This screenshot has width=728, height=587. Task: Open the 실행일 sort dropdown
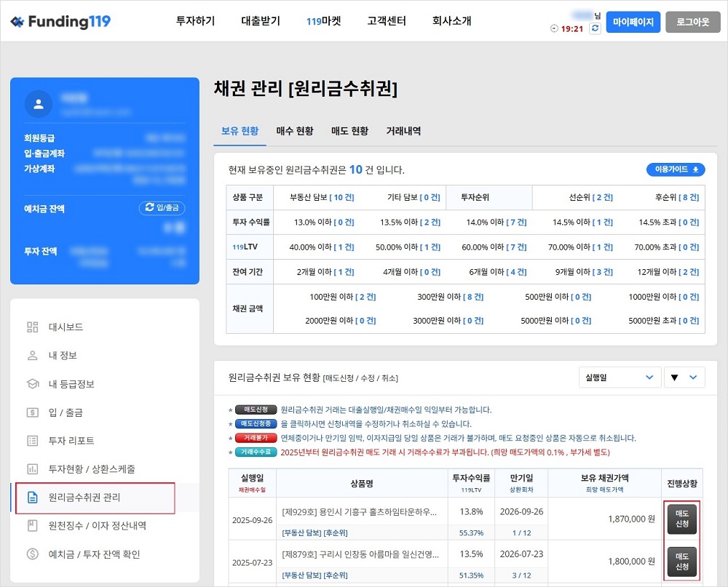click(x=620, y=378)
